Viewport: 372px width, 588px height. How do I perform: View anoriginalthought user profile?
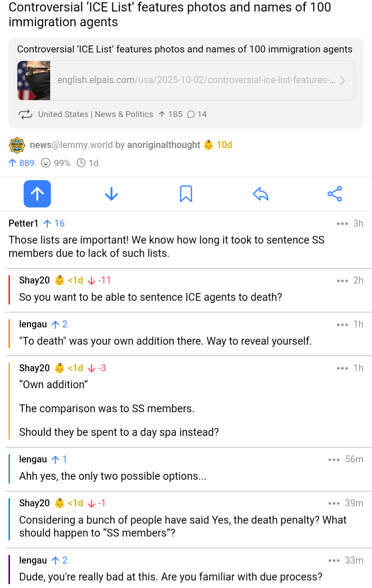point(164,145)
